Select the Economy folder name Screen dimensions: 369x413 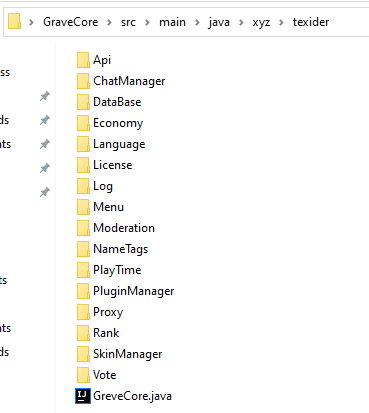pos(118,123)
